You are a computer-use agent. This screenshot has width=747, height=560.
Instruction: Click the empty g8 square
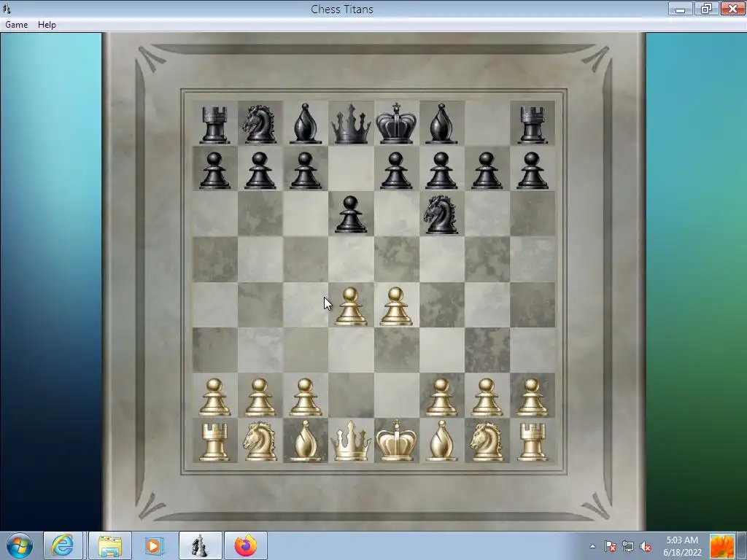487,122
